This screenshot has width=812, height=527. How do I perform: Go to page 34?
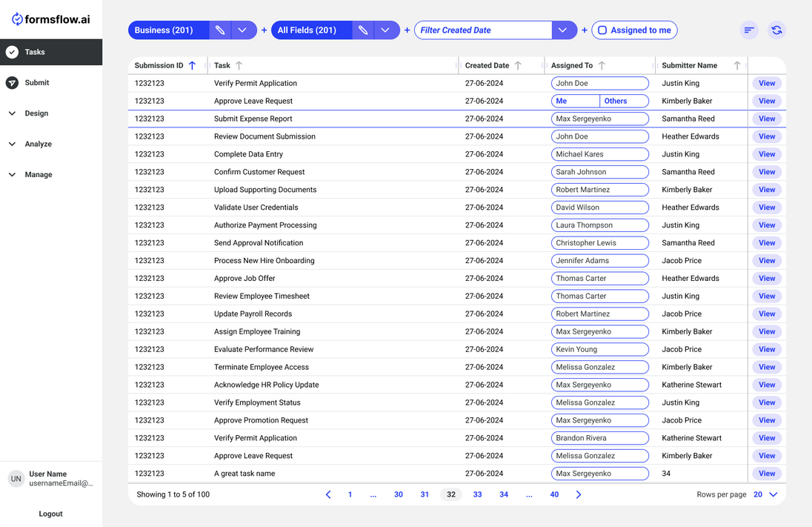click(x=504, y=494)
